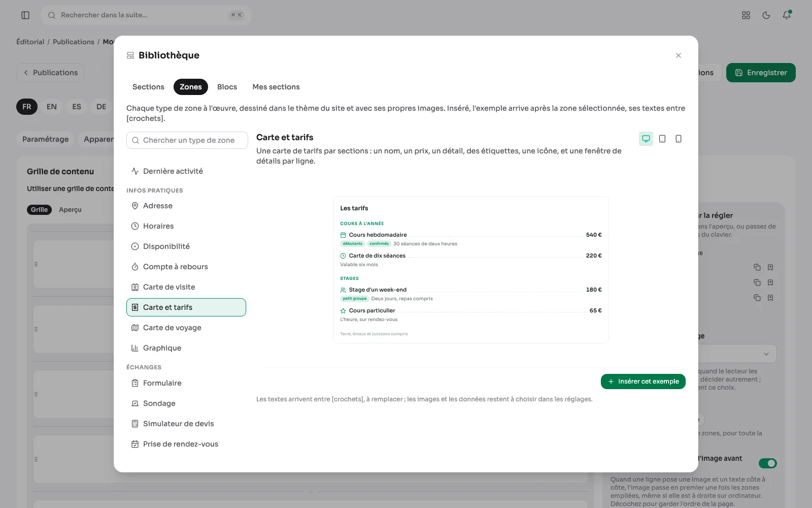812x508 pixels.
Task: Select the Sondage zone type
Action: coord(186,403)
